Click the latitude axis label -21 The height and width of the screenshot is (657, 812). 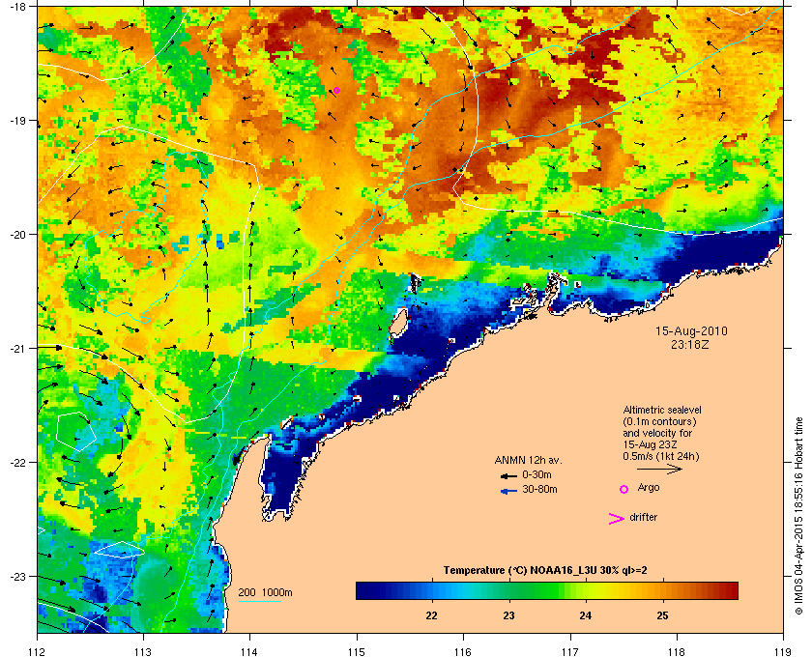(17, 349)
